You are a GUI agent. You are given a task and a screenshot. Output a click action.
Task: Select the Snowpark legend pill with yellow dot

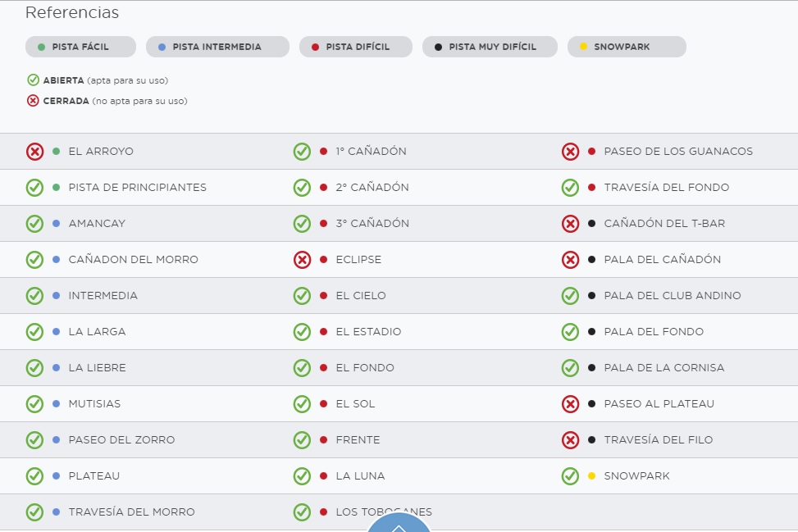(x=627, y=47)
